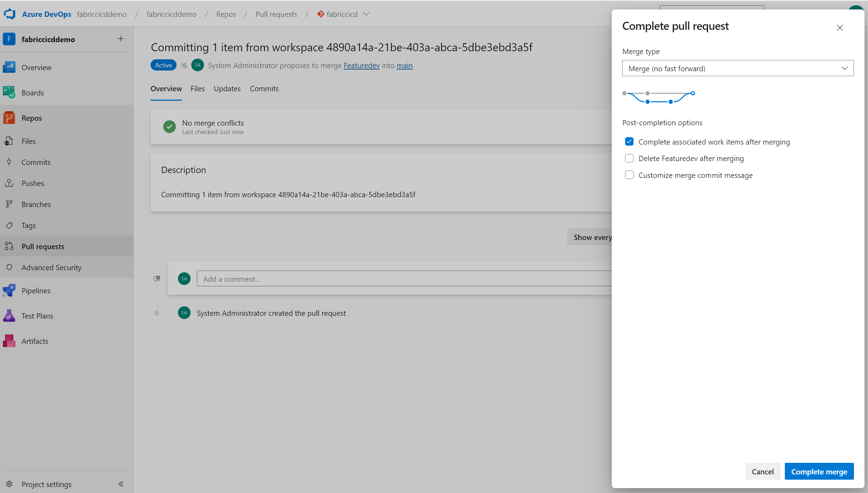Click the merge type branch diagram
The image size is (868, 493).
(658, 98)
